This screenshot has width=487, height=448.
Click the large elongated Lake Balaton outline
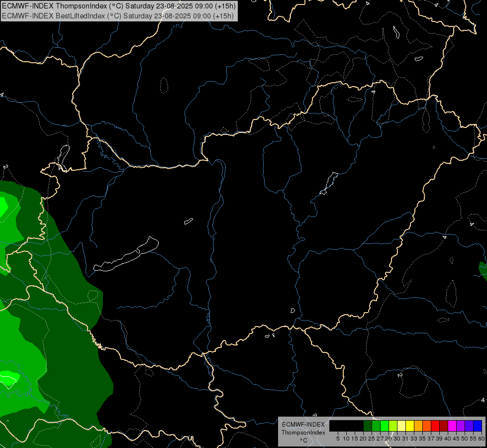tap(126, 254)
